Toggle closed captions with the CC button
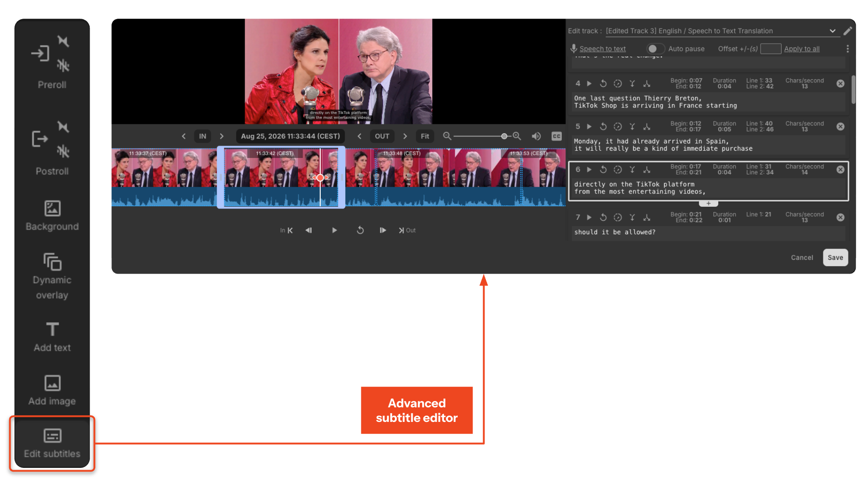868x487 pixels. 556,136
